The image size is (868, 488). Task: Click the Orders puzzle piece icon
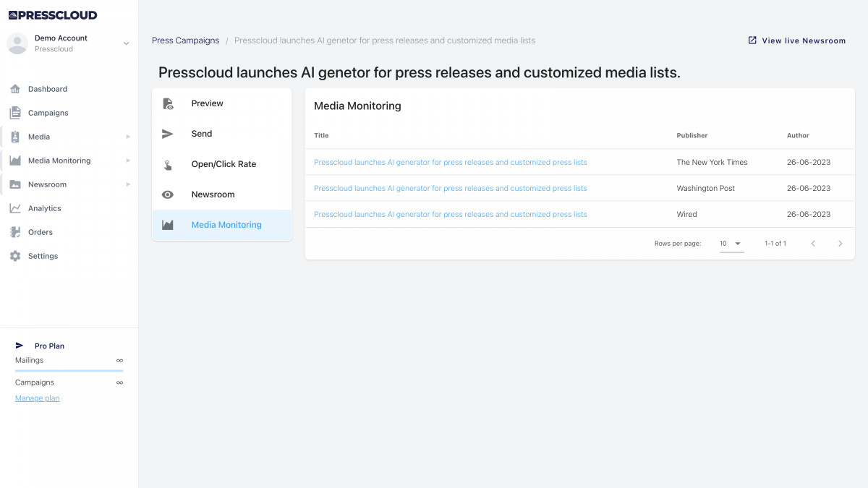(14, 232)
